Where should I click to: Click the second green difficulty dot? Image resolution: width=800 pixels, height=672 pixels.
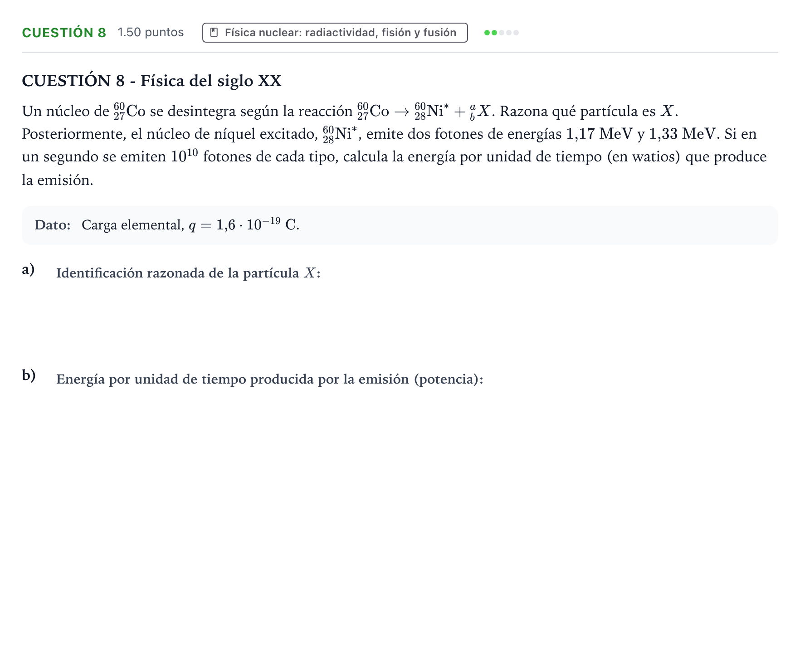tap(494, 33)
